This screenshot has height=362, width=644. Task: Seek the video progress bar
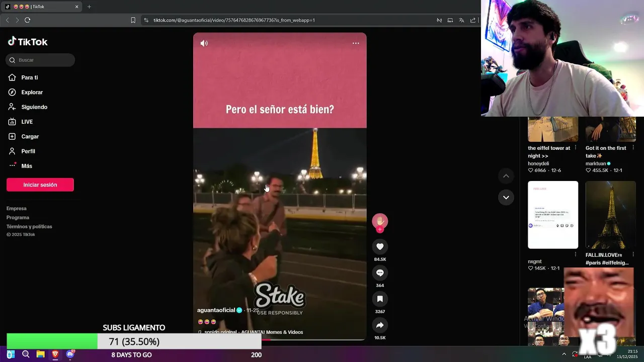tap(280, 339)
